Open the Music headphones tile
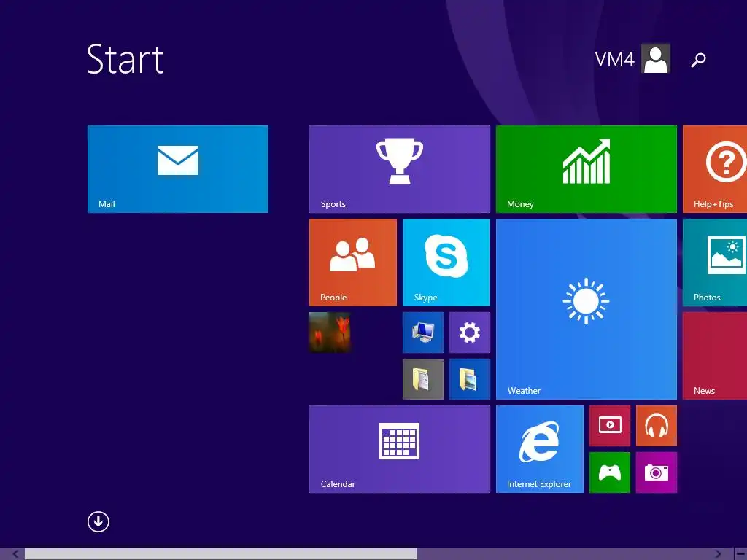This screenshot has height=560, width=747. (x=656, y=426)
